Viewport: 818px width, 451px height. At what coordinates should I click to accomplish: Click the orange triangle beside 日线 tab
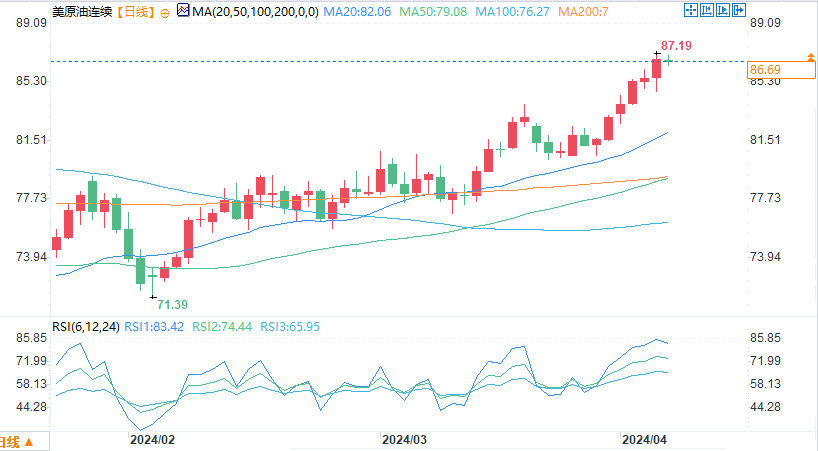point(29,442)
